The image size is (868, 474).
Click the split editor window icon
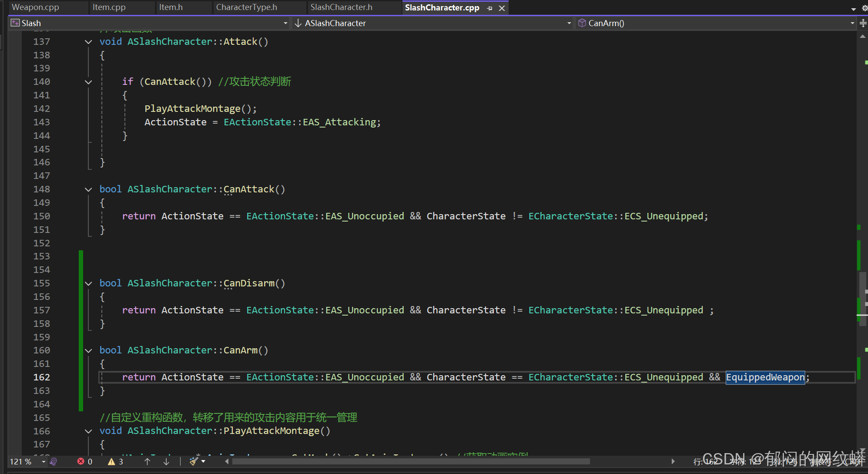click(x=863, y=23)
